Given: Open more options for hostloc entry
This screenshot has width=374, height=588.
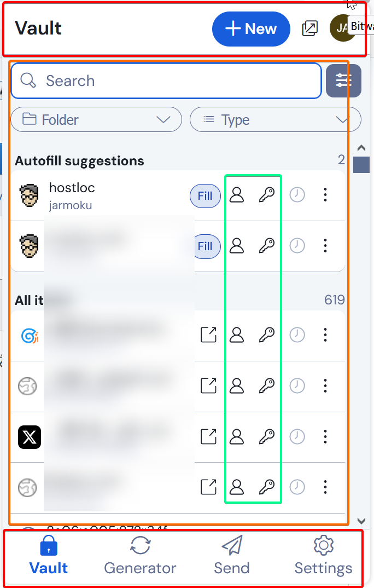Looking at the screenshot, I should coord(325,195).
